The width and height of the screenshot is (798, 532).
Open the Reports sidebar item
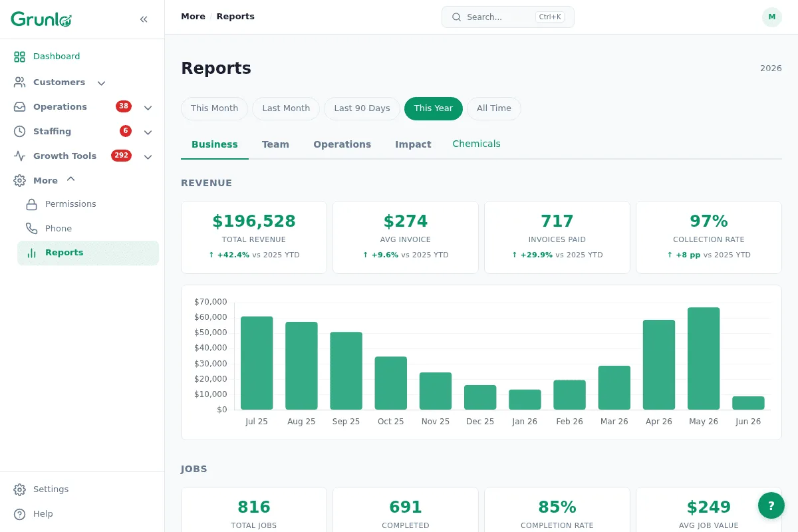(88, 253)
